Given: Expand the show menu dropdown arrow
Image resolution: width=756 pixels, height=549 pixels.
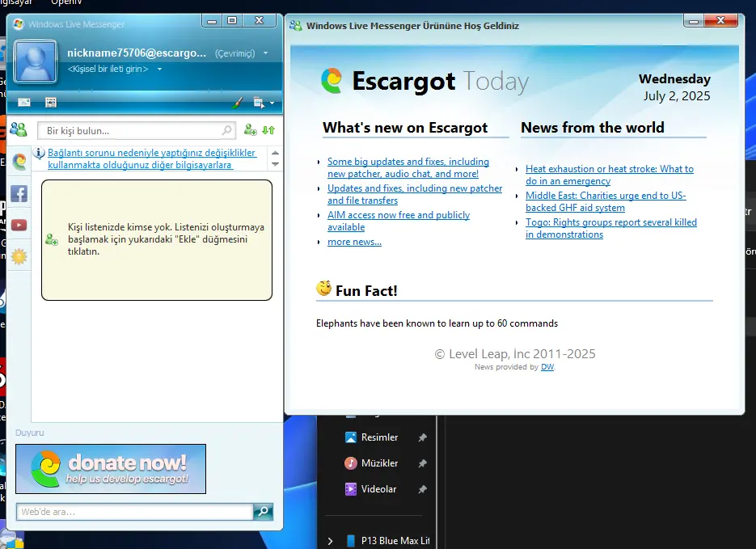Looking at the screenshot, I should (272, 103).
